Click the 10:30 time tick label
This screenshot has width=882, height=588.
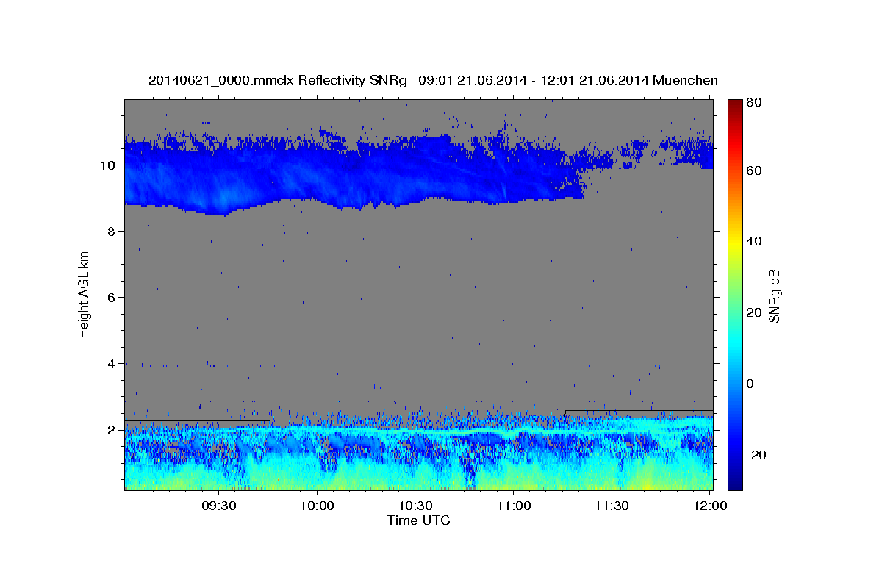[x=415, y=506]
